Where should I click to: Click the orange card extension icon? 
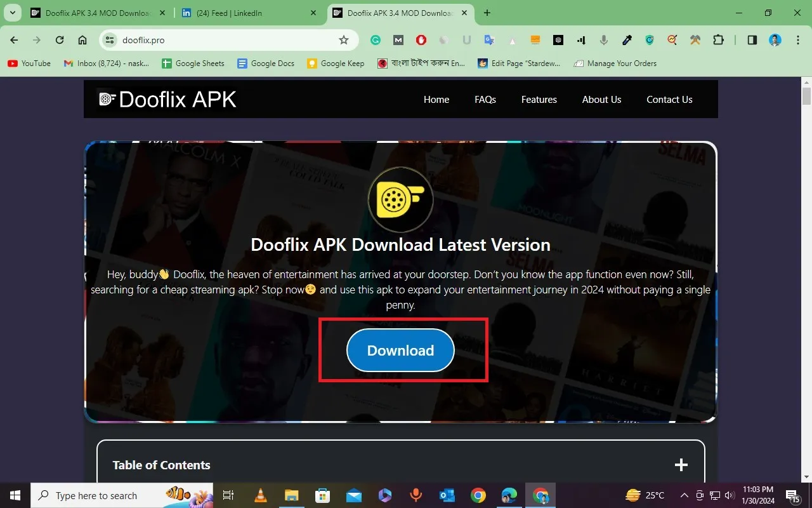pos(535,40)
